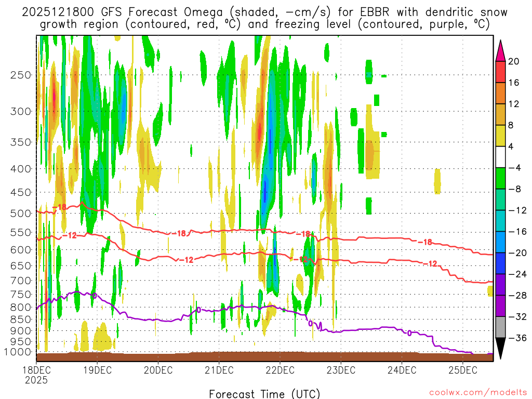532x399 pixels.
Task: Click the chart title's first line starting 2025121800
Action: [264, 12]
